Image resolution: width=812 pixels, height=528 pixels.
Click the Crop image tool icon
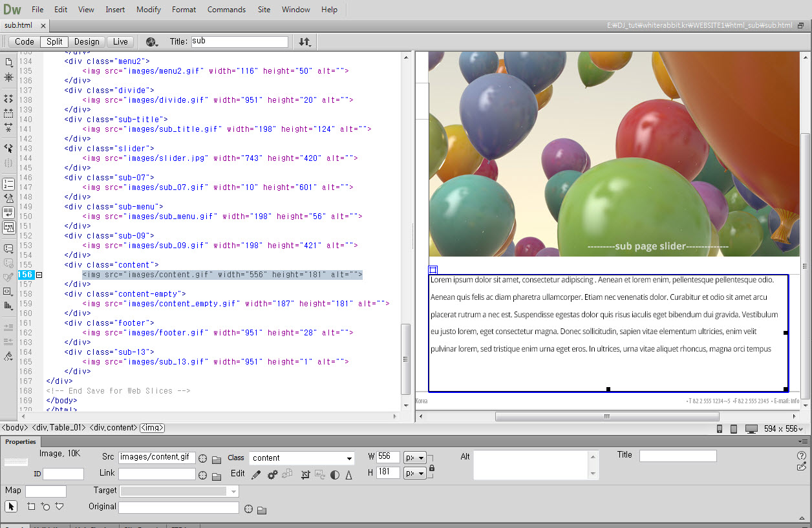306,475
